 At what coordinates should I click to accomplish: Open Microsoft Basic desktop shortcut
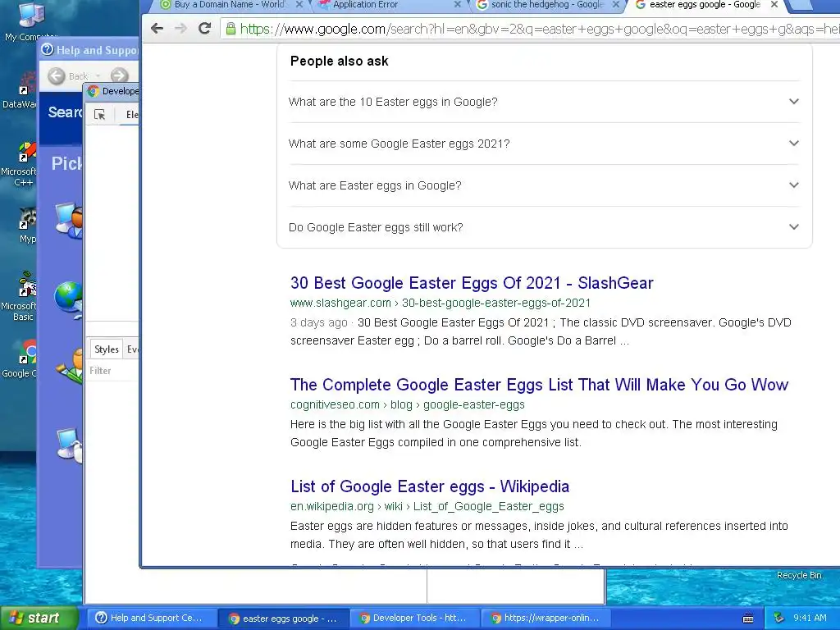[x=21, y=296]
